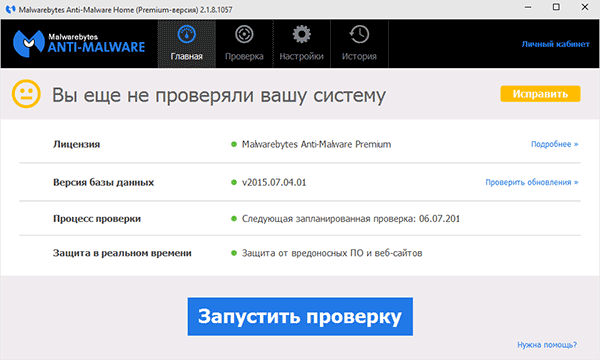This screenshot has width=600, height=360.
Task: Close the Malwarebytes window
Action: point(585,7)
